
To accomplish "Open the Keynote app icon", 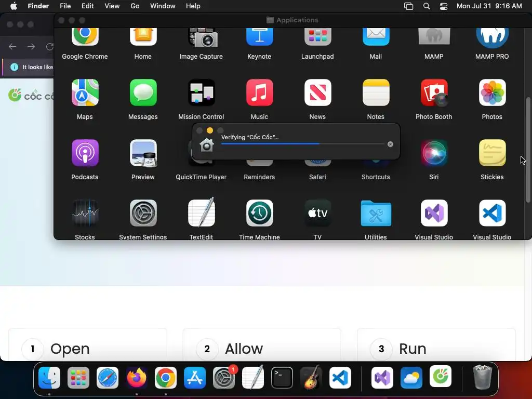I will point(260,36).
